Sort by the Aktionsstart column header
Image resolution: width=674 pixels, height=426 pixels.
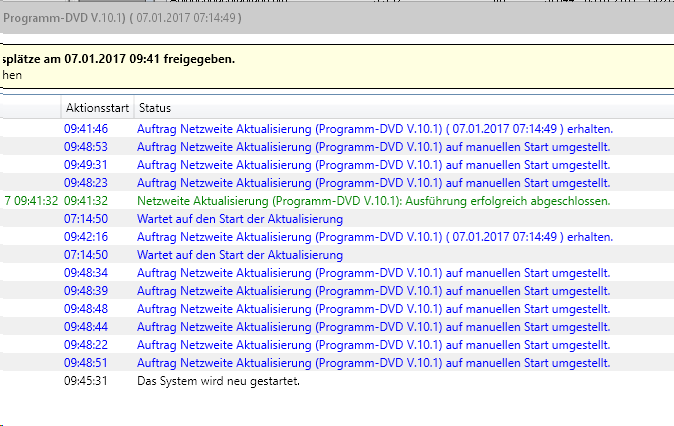point(97,108)
